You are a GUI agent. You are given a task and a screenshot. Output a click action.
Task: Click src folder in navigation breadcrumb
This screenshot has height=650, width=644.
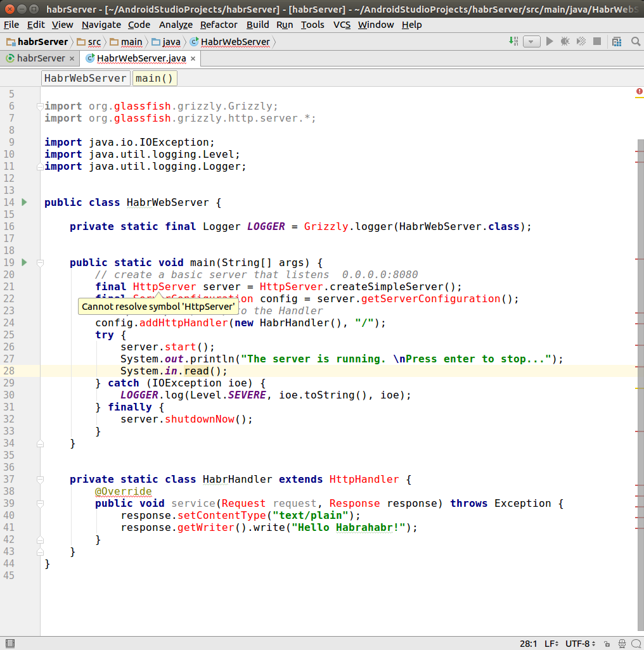[x=89, y=42]
